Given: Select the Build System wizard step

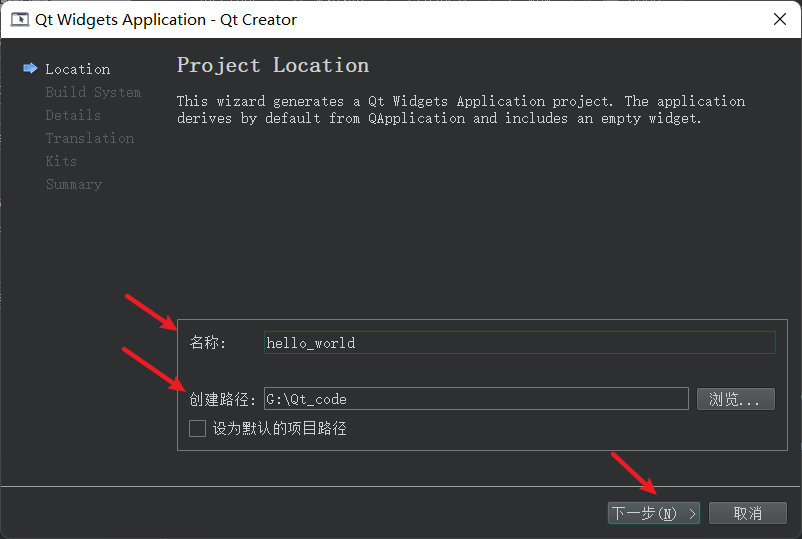Looking at the screenshot, I should pos(93,92).
